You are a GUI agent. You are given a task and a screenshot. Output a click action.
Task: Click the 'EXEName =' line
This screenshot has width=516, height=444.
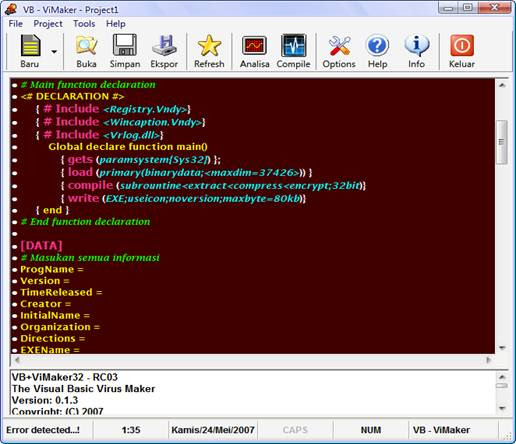coord(50,350)
